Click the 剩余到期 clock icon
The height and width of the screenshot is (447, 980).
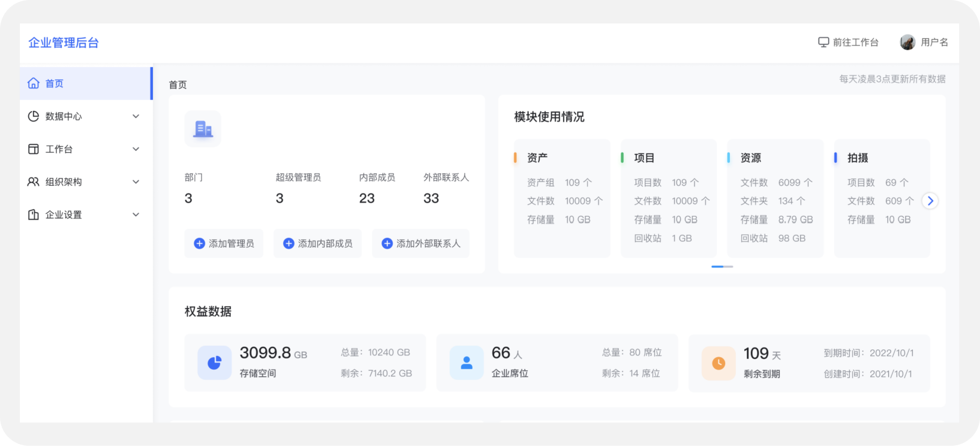pyautogui.click(x=719, y=363)
